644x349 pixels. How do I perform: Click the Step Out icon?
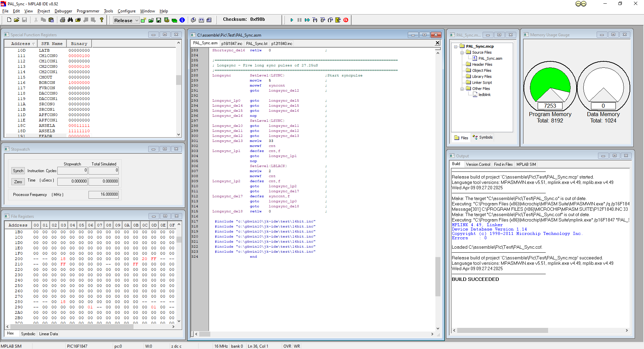point(330,20)
